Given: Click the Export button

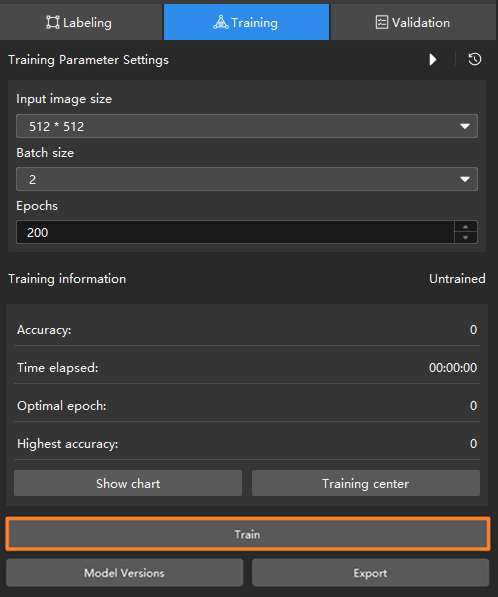Looking at the screenshot, I should [x=370, y=573].
